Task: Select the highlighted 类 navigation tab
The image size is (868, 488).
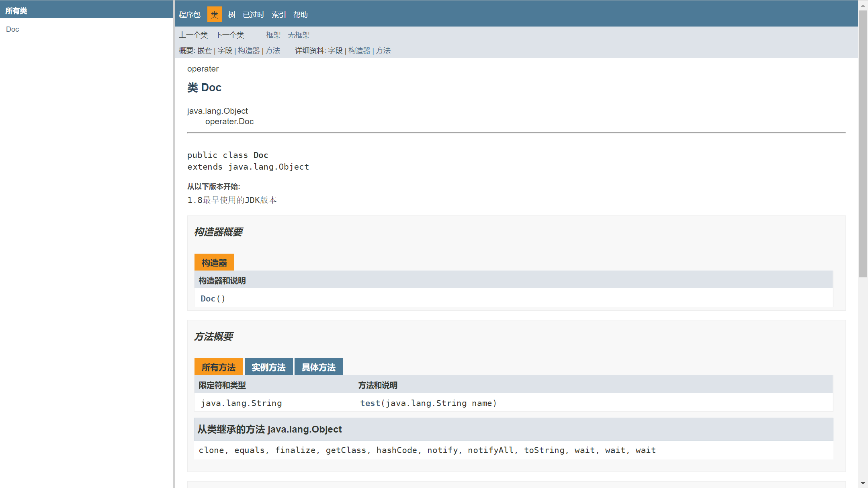Action: click(214, 15)
